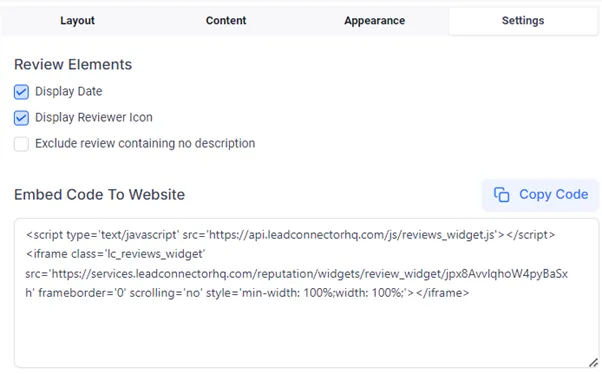Click the frameborder line of embed code
This screenshot has height=374, width=602.
tap(247, 293)
